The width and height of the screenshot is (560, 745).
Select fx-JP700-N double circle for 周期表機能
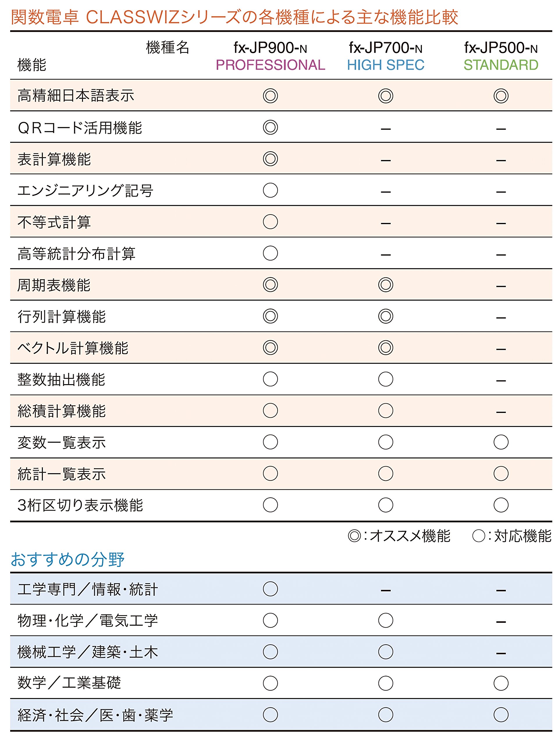[385, 285]
